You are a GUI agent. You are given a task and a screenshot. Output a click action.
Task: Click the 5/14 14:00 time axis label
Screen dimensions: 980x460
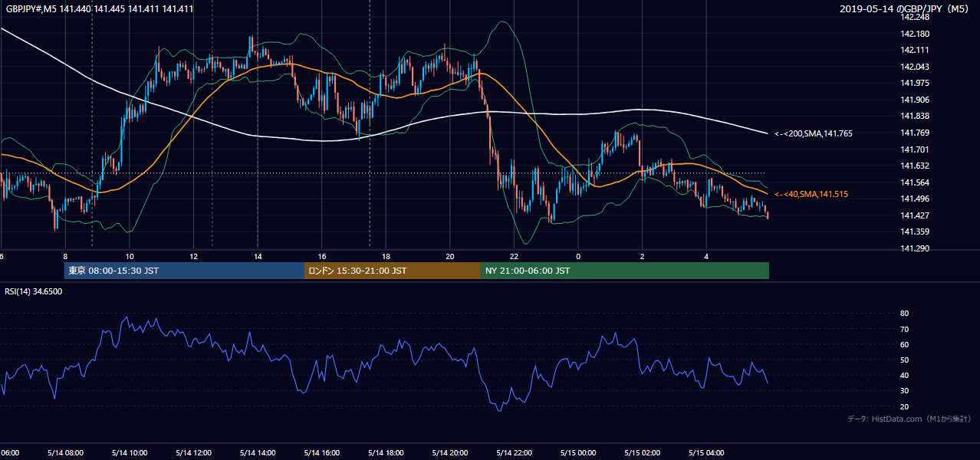coord(258,452)
